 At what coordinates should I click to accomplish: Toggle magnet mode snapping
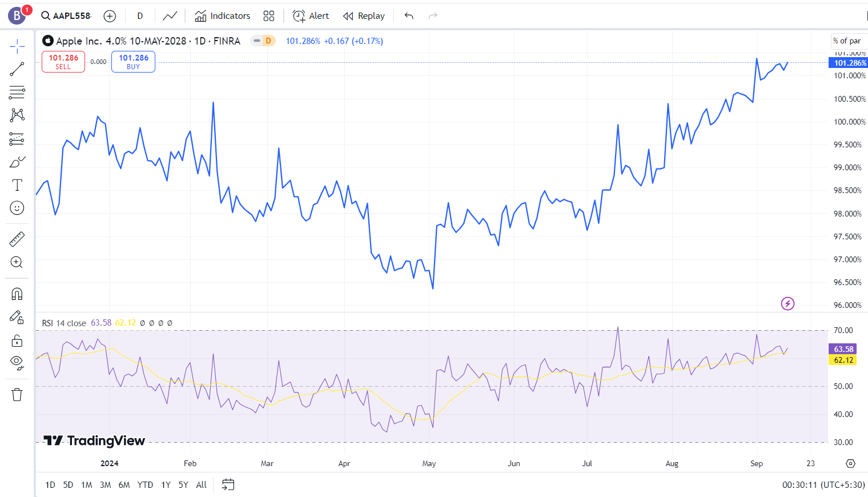[x=17, y=294]
